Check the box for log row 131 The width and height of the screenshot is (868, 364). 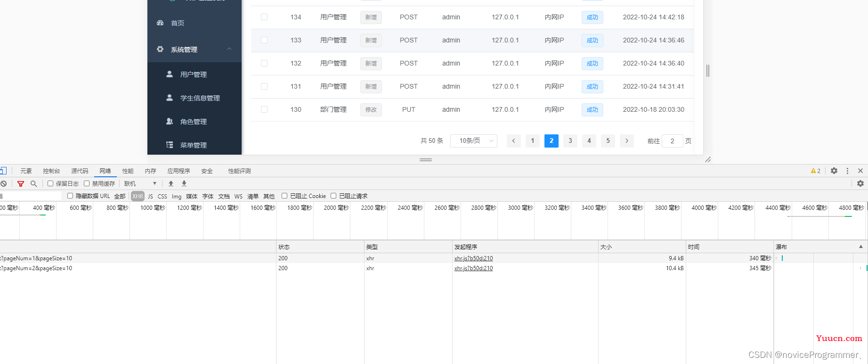pos(264,86)
